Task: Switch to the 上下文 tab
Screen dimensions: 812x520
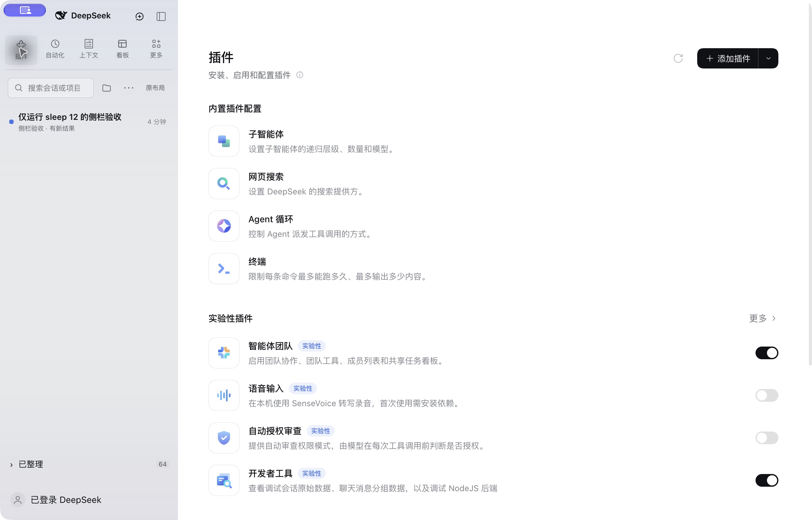Action: pyautogui.click(x=89, y=49)
